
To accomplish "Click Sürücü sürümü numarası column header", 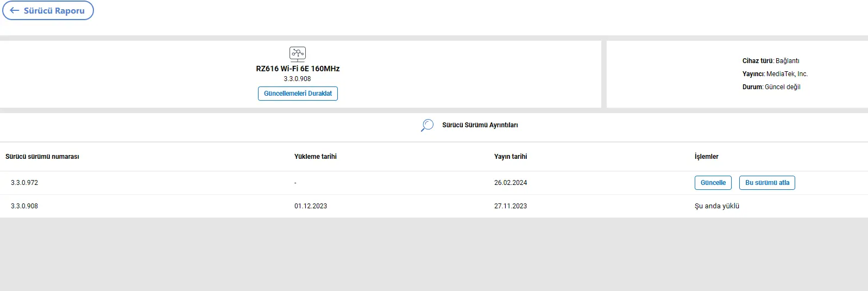I will coord(42,157).
